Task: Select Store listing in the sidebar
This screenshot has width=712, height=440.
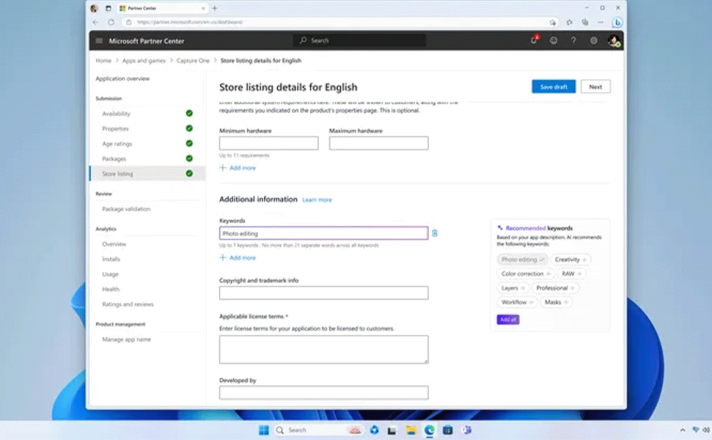Action: (x=148, y=173)
